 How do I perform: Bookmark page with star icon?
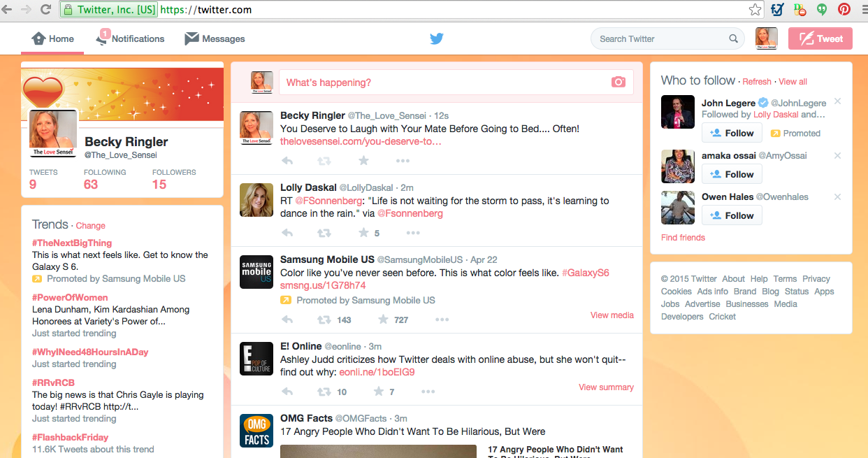pos(755,10)
